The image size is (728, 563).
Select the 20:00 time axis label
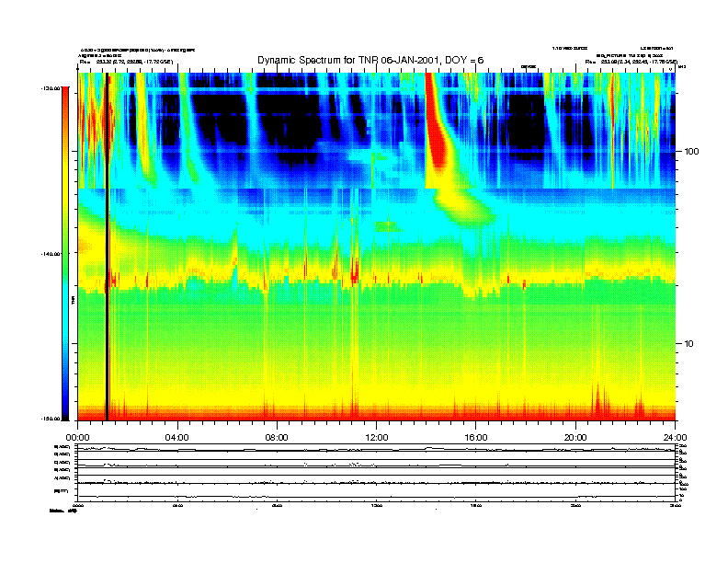[x=575, y=438]
